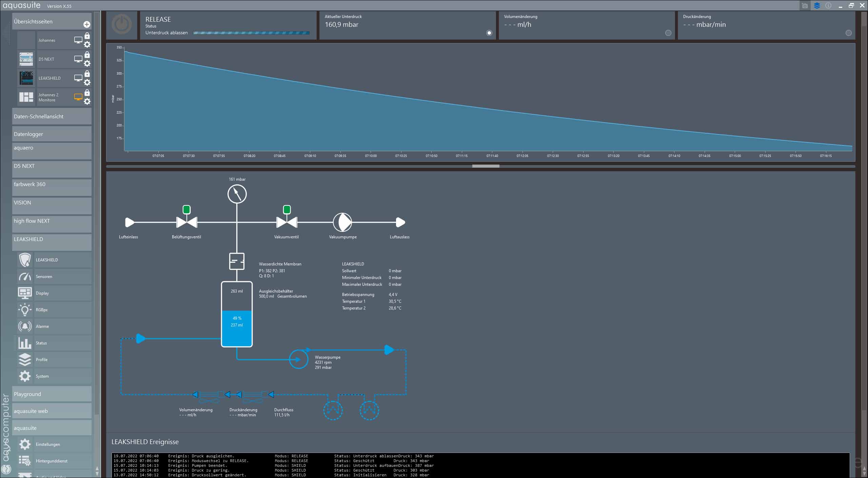Expand the VISION device section
Image resolution: width=868 pixels, height=478 pixels.
[52, 206]
